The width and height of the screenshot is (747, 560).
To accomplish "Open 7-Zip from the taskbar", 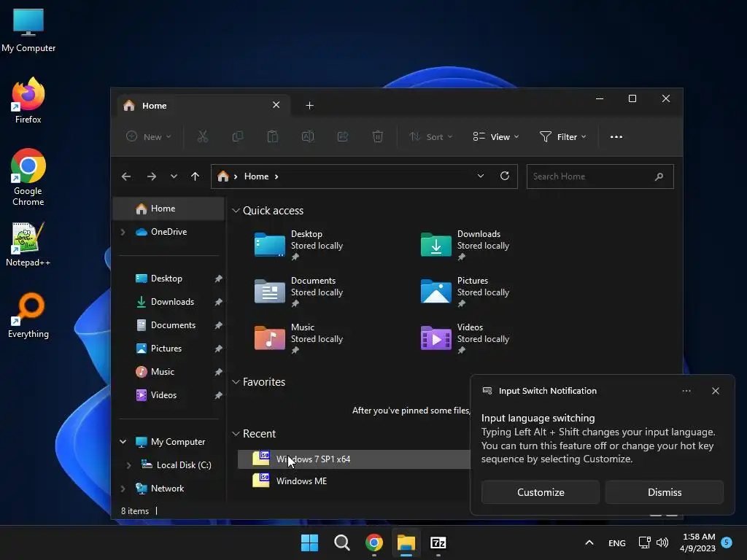I will click(x=438, y=542).
